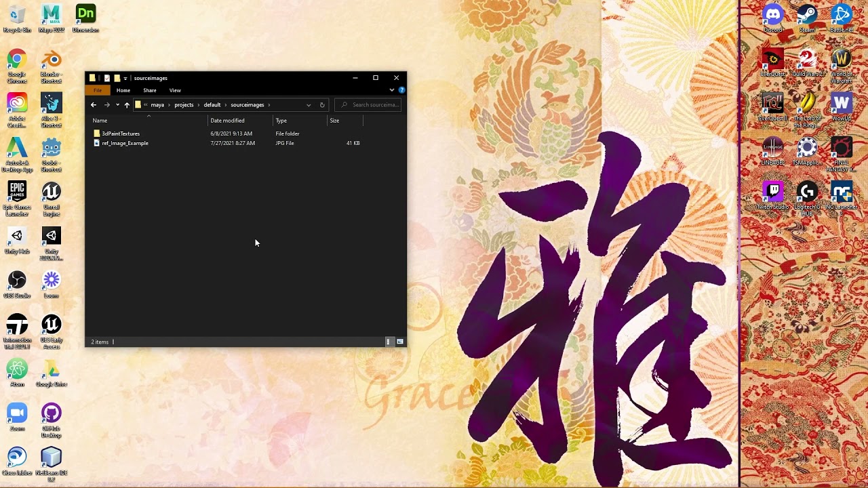This screenshot has height=488, width=868.
Task: Select the Atom editor desktop icon
Action: click(x=17, y=373)
